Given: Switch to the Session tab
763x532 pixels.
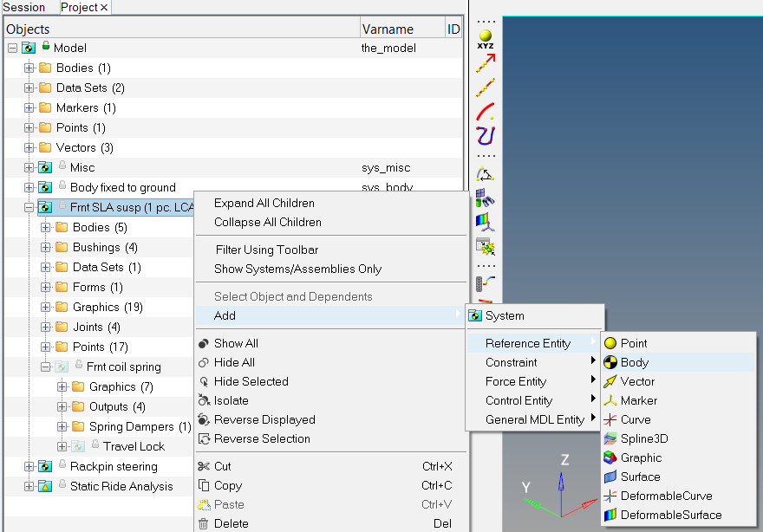Looking at the screenshot, I should (x=24, y=7).
